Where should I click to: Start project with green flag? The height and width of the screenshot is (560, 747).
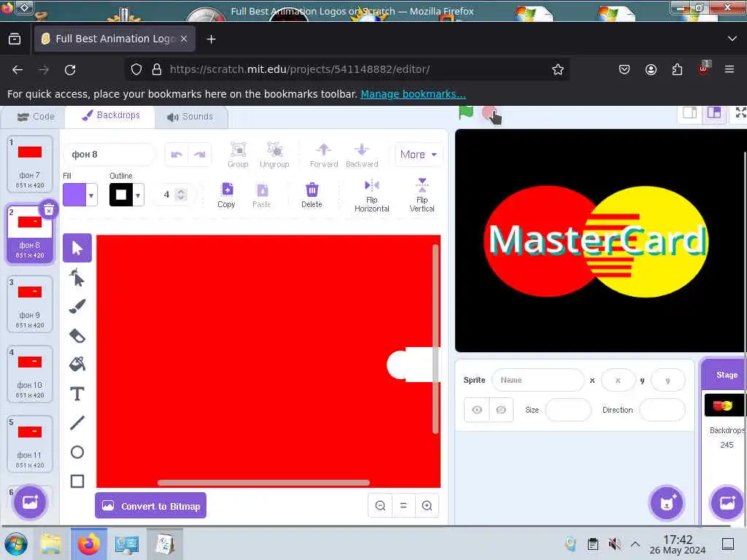coord(466,113)
